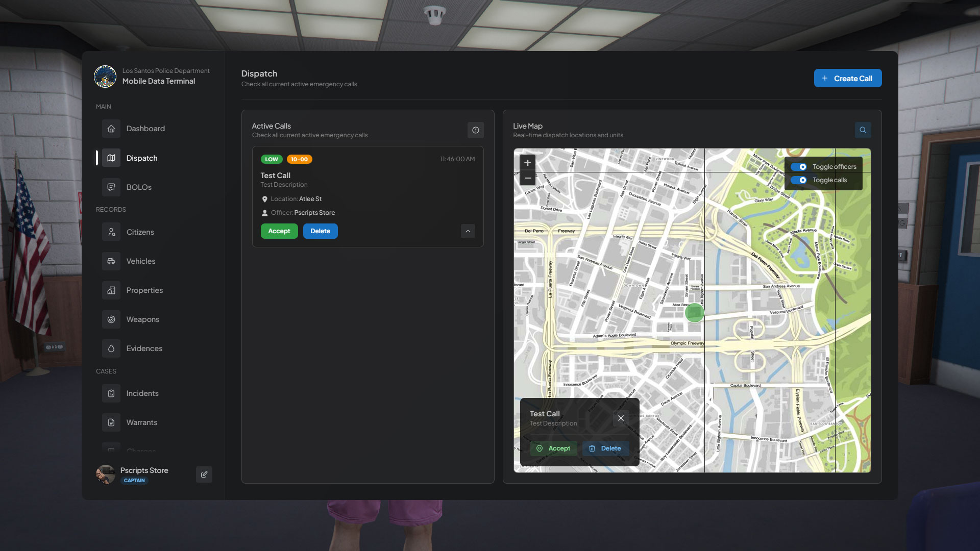Accept the call from map popup
The image size is (980, 551).
pyautogui.click(x=554, y=448)
